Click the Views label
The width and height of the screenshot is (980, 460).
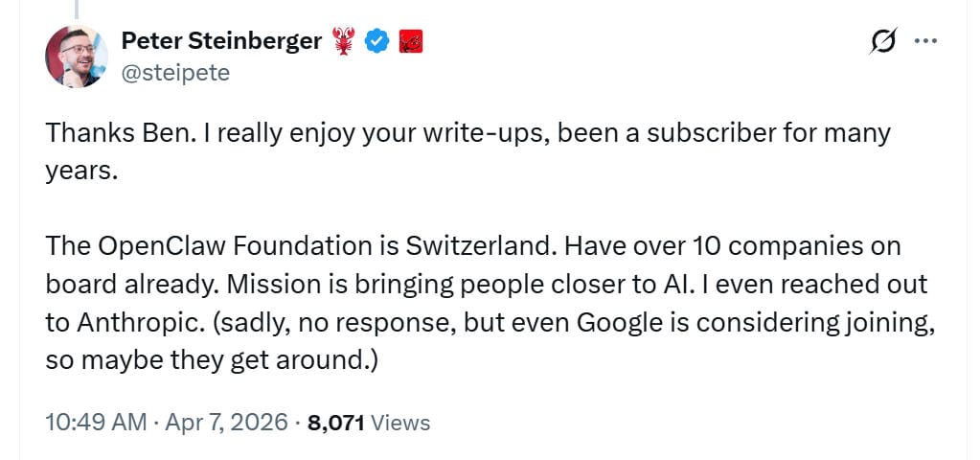400,424
